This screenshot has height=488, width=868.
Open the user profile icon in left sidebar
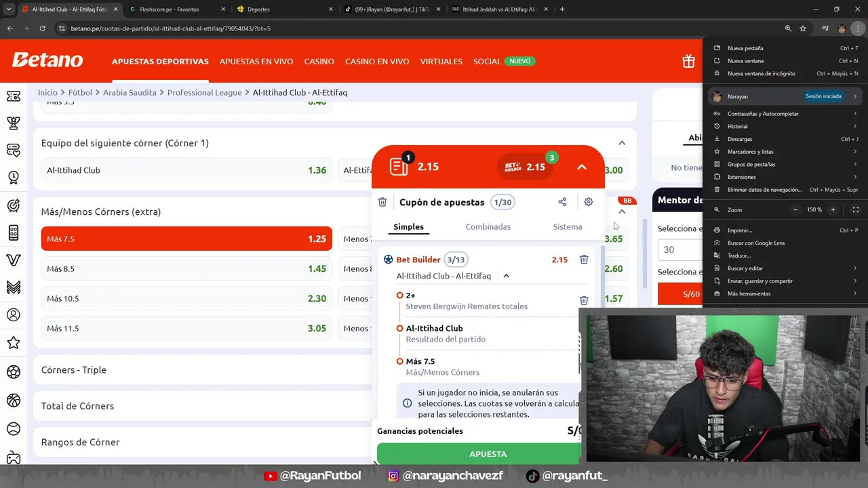(13, 314)
